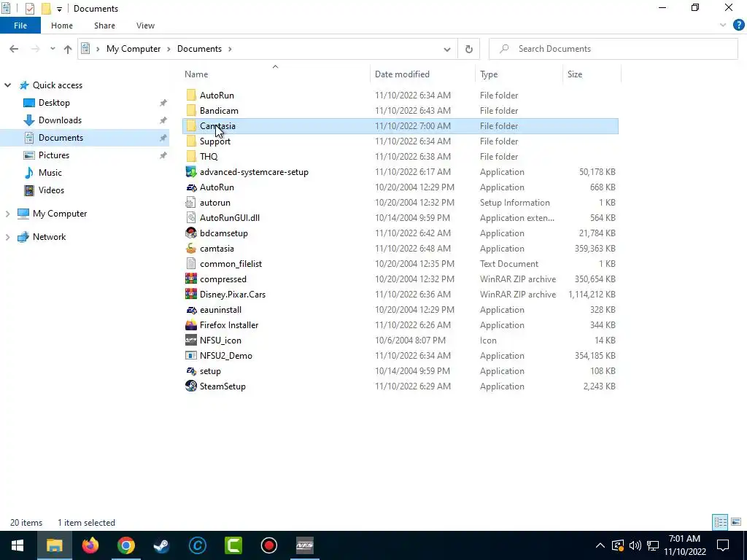Select the Disney.Pixar.Cars archive icon
The height and width of the screenshot is (560, 747).
pos(191,295)
